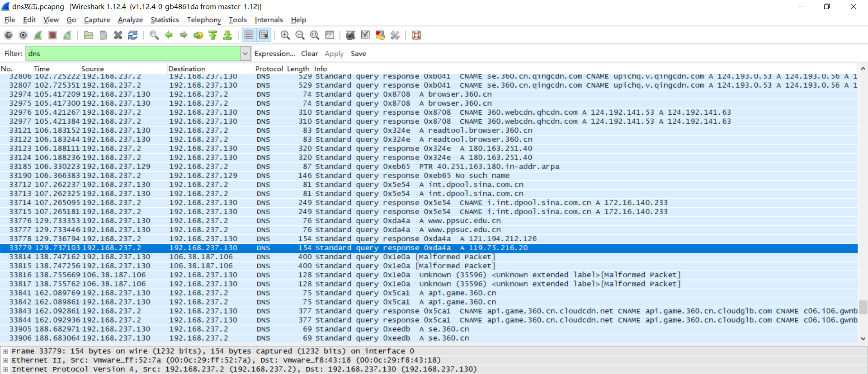
Task: Open the Analyze menu
Action: pyautogui.click(x=130, y=20)
